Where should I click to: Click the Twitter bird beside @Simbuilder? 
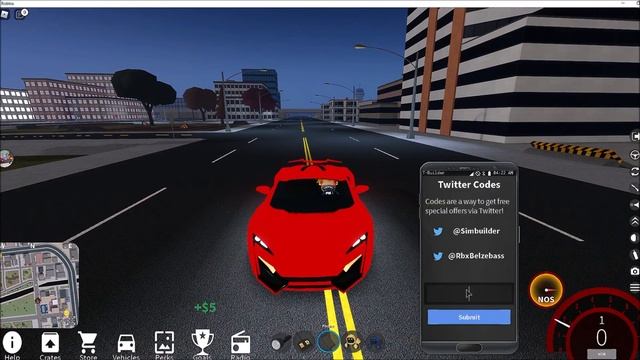click(x=438, y=231)
